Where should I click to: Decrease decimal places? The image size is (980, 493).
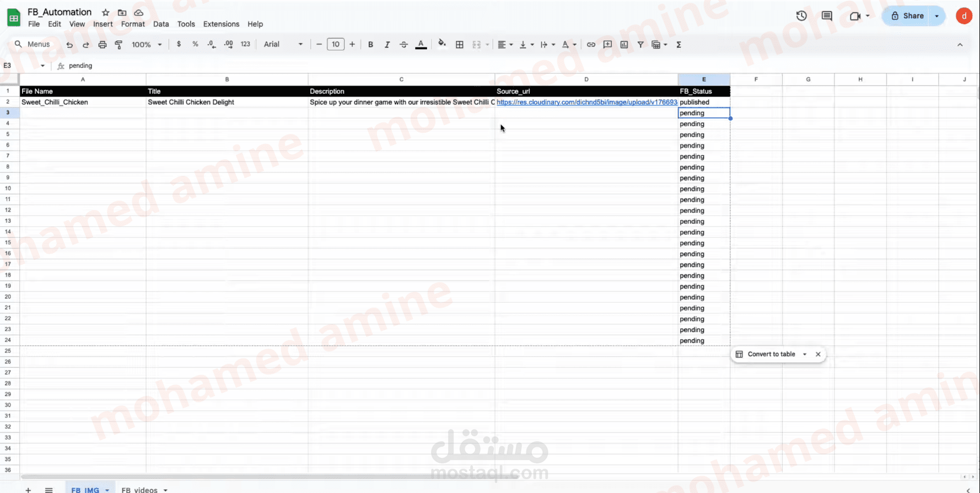(212, 44)
